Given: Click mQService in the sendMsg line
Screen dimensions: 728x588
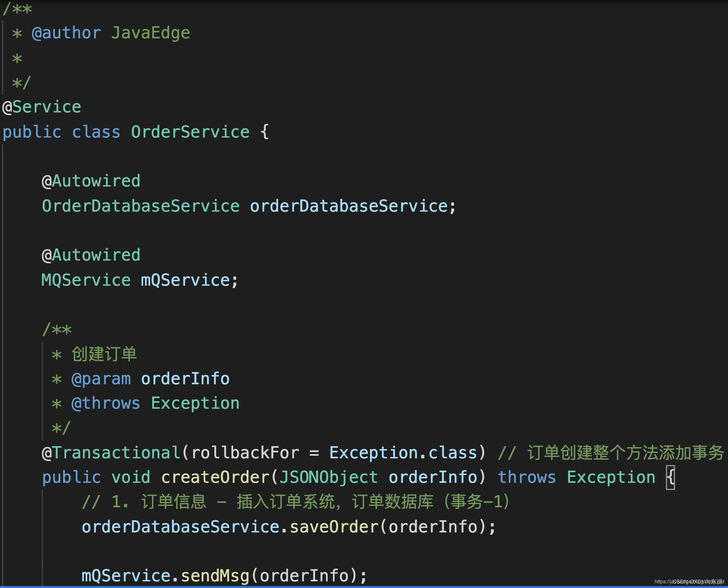Looking at the screenshot, I should click(x=126, y=576).
